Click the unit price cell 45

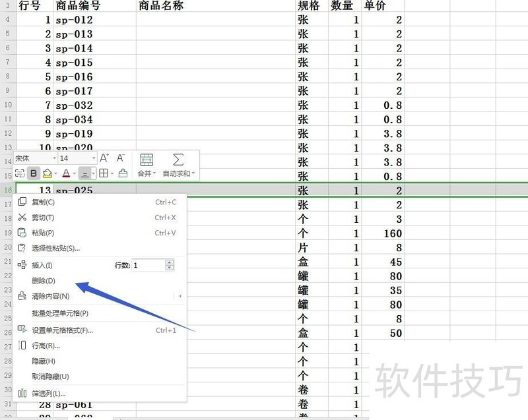[x=383, y=262]
